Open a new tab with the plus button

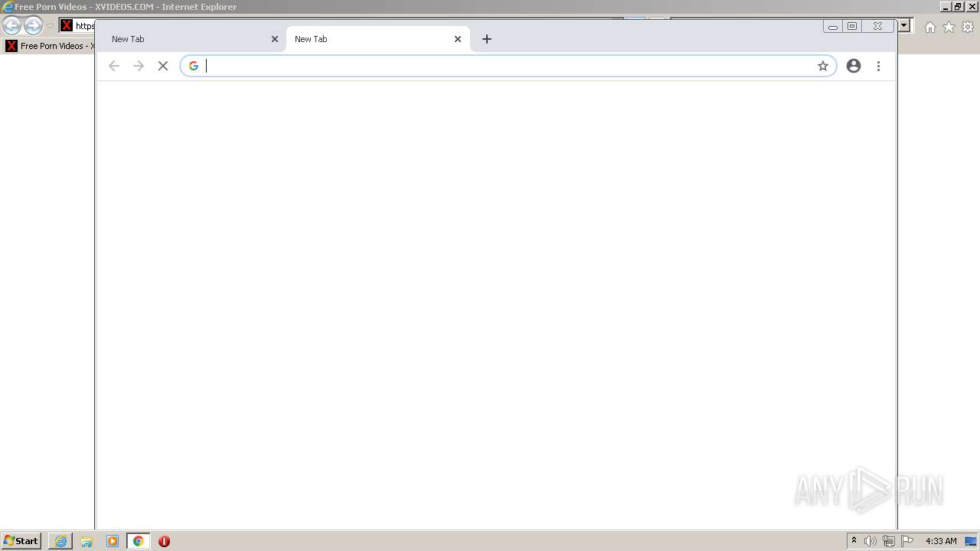tap(487, 39)
